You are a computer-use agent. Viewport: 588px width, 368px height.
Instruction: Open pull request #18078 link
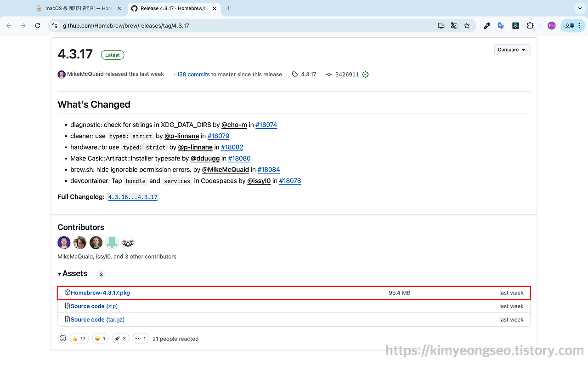pos(290,181)
